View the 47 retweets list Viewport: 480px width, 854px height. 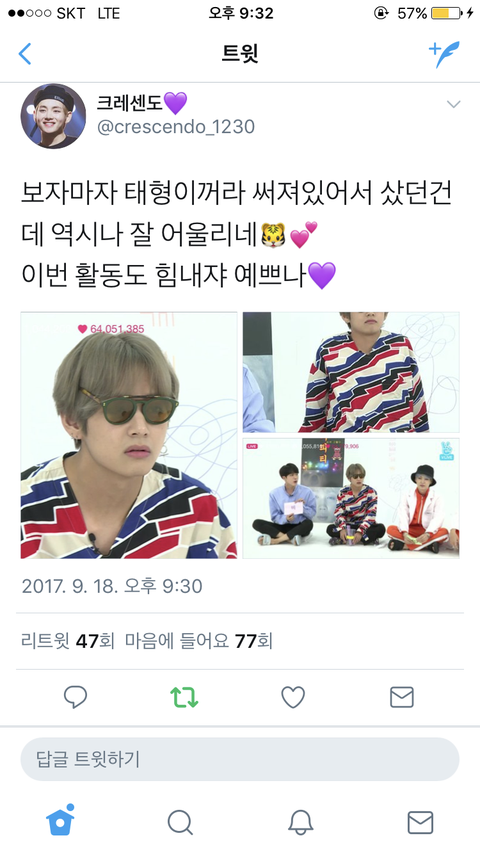tap(68, 641)
